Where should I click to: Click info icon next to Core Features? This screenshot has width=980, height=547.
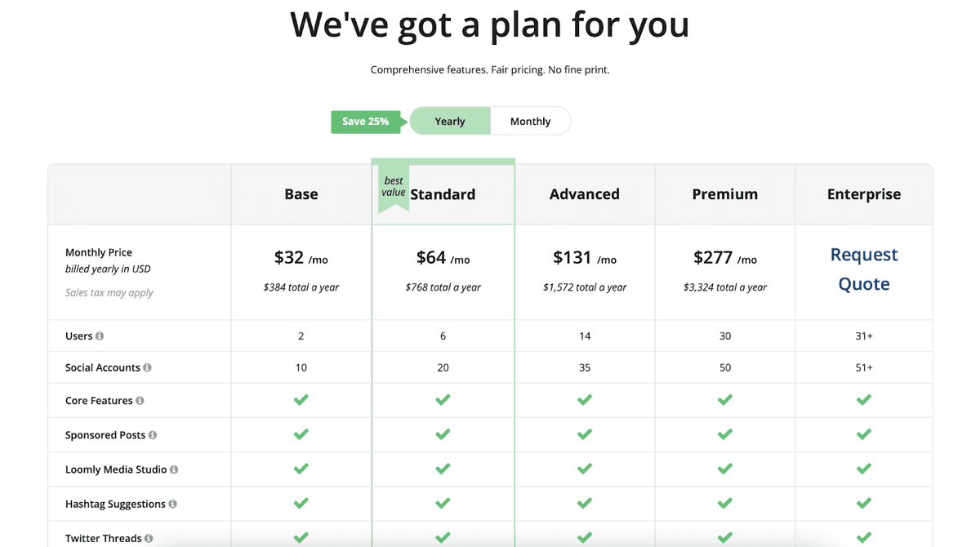click(140, 401)
